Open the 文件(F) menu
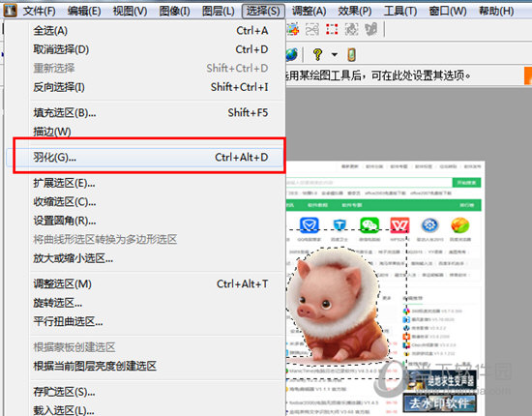Screen dimensions: 532x416 pyautogui.click(x=39, y=12)
